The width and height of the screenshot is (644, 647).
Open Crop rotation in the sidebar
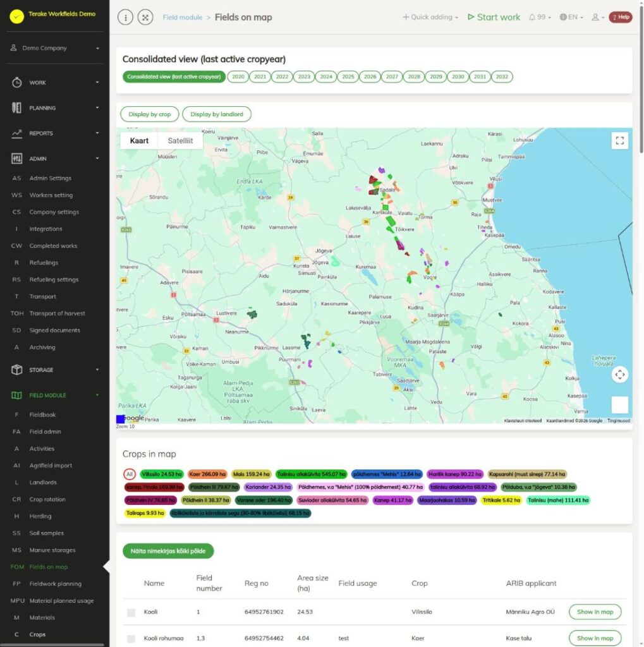coord(47,499)
